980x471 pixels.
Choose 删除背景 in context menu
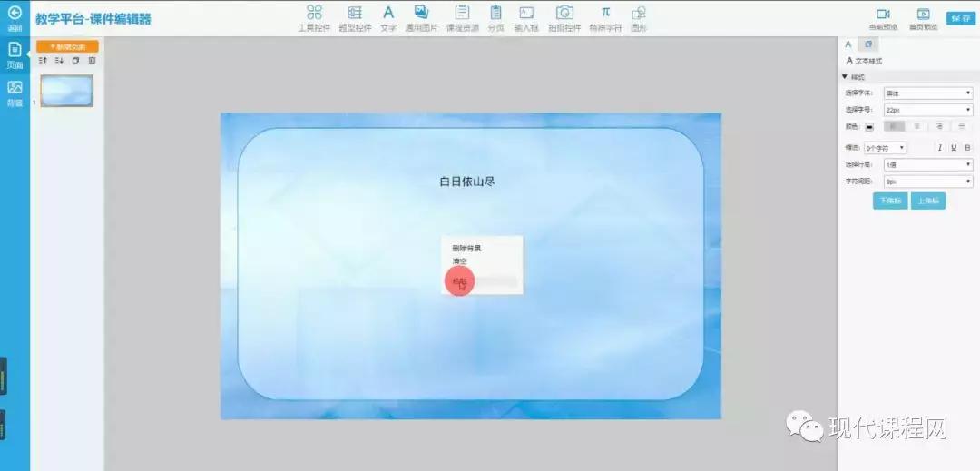pyautogui.click(x=467, y=248)
